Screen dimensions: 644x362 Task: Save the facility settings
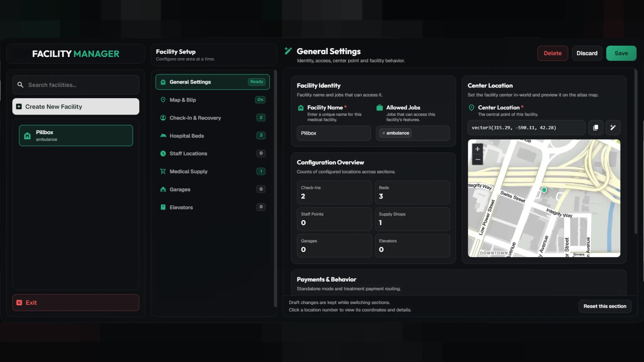(x=621, y=53)
